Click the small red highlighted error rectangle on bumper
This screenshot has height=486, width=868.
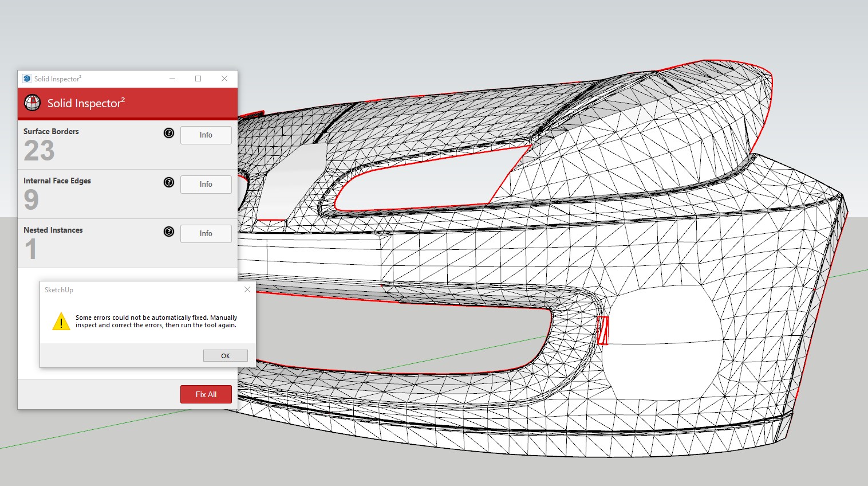click(602, 330)
